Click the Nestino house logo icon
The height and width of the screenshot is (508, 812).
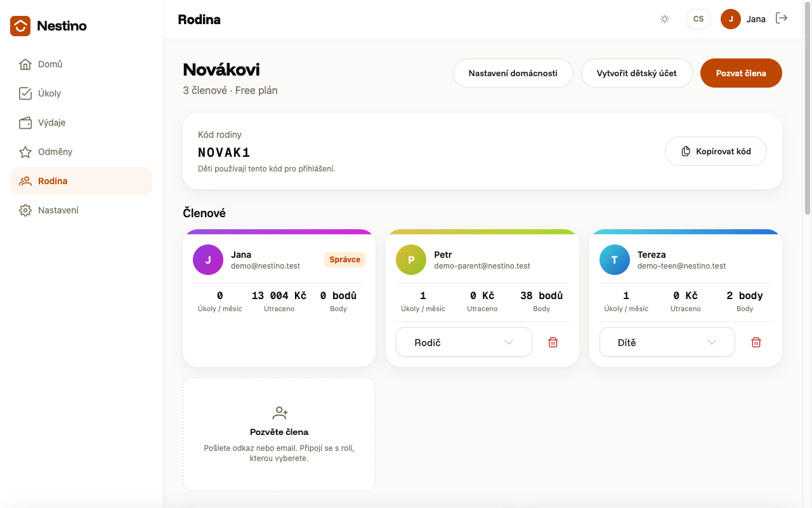pyautogui.click(x=20, y=26)
